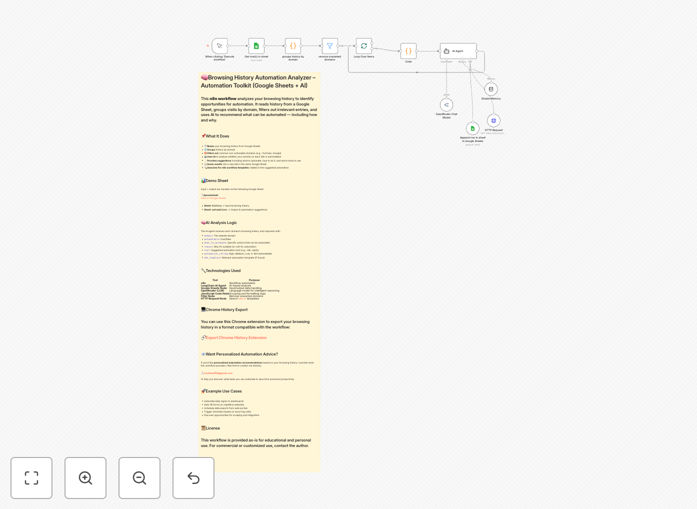Open the red contact email link
The width and height of the screenshot is (697, 509).
click(217, 373)
